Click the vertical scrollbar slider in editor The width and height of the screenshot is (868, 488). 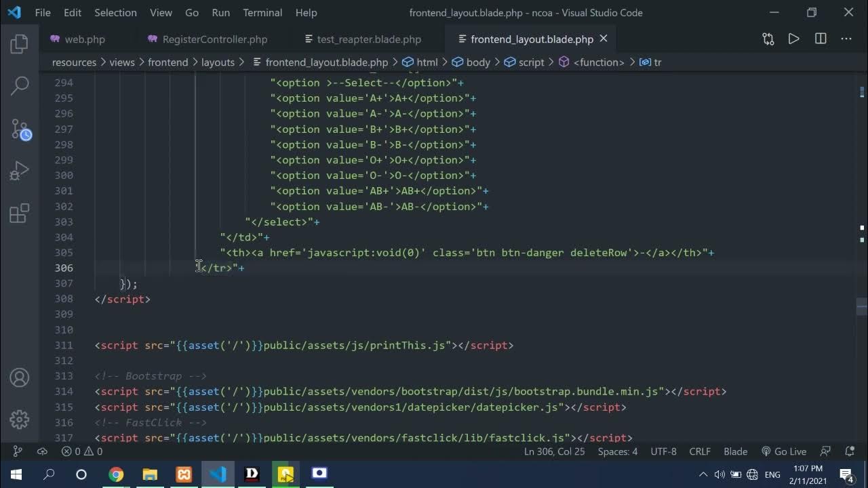tap(862, 306)
